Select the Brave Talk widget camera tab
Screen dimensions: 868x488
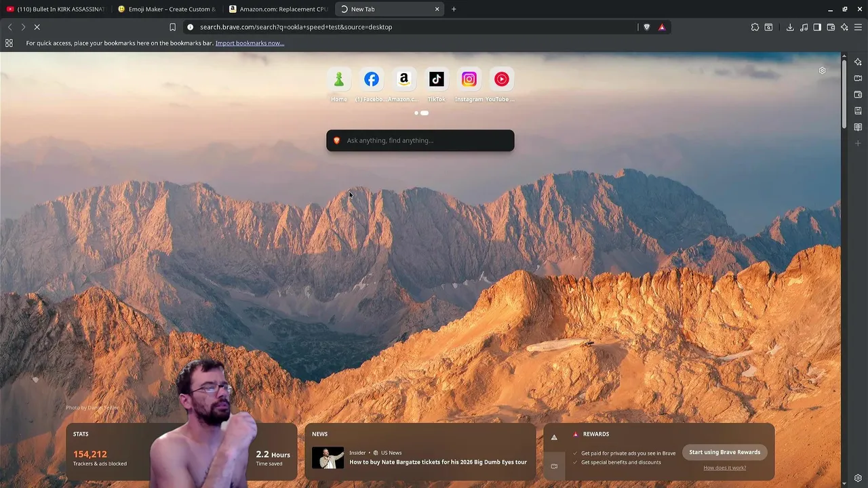(x=554, y=466)
